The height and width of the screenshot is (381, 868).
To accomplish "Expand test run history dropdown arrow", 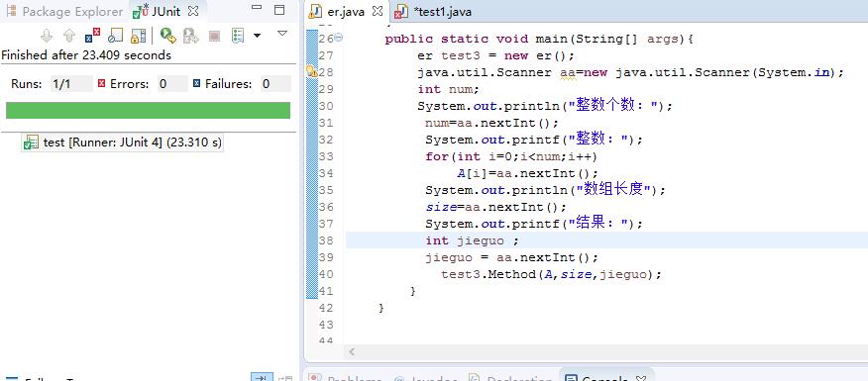I will pos(257,36).
